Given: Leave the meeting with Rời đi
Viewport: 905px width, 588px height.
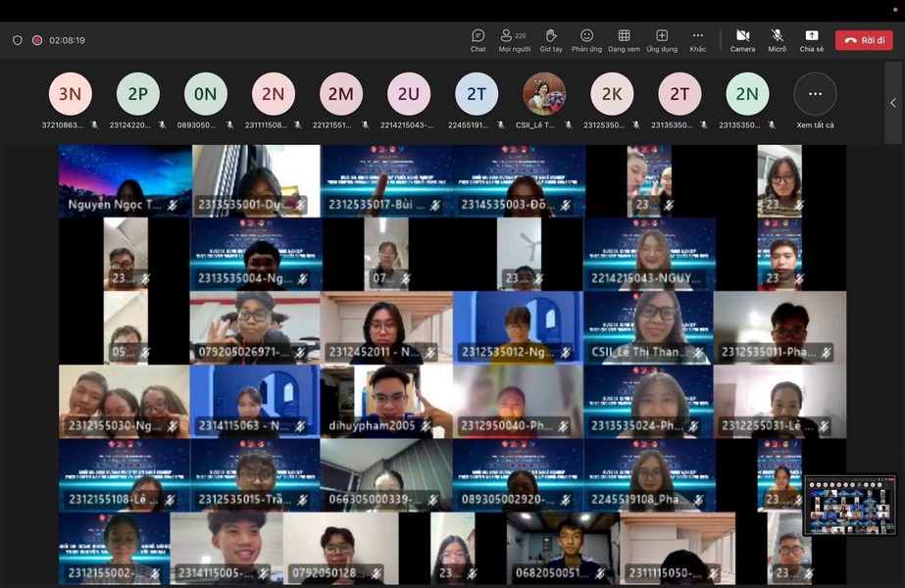Looking at the screenshot, I should [863, 40].
